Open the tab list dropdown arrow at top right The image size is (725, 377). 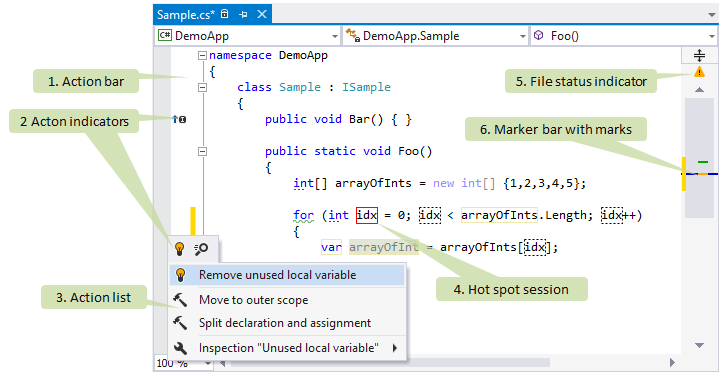[712, 15]
